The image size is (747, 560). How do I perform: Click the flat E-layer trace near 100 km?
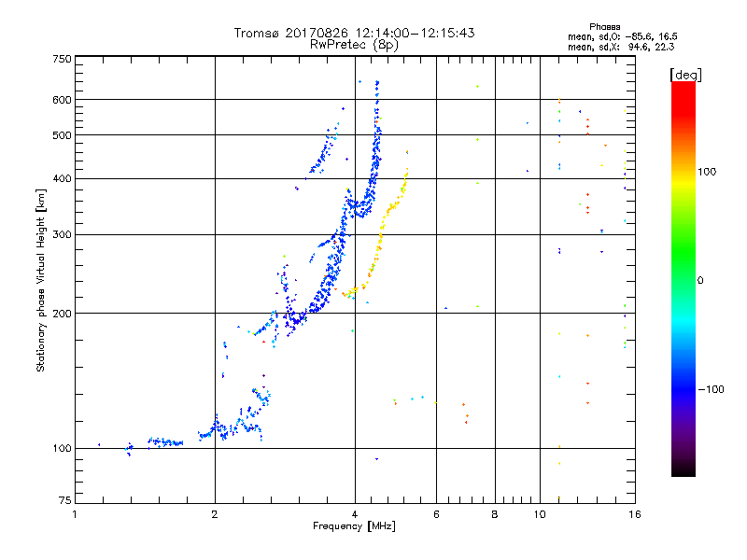(164, 442)
